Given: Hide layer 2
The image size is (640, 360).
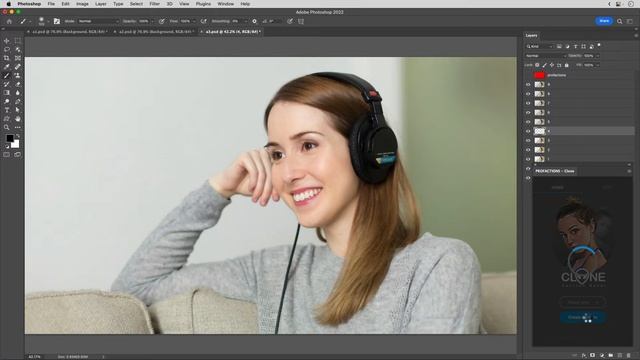Looking at the screenshot, I should tap(528, 150).
